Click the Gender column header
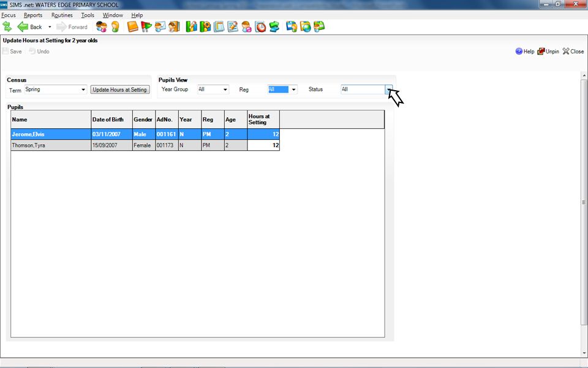Viewport: 588px width, 368px height. click(x=143, y=120)
